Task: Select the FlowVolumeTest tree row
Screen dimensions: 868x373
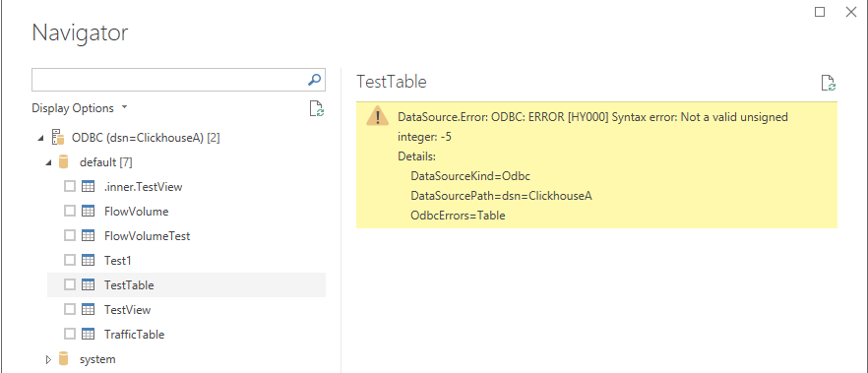Action: point(186,236)
